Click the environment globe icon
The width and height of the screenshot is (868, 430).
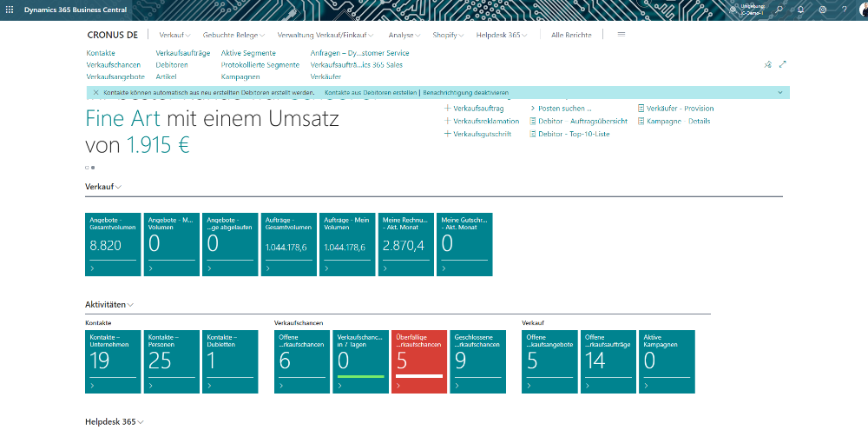(x=733, y=10)
